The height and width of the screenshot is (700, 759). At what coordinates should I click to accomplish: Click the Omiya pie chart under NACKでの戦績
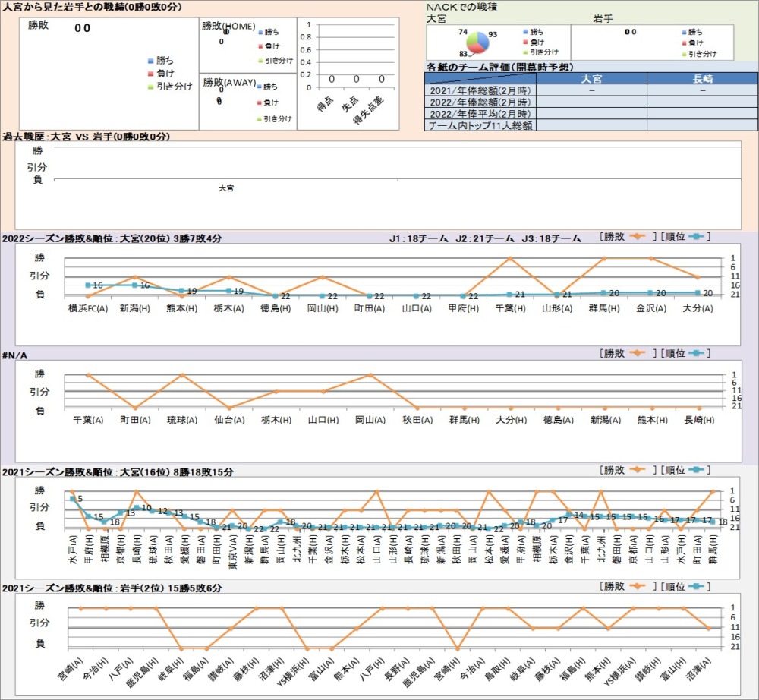476,43
